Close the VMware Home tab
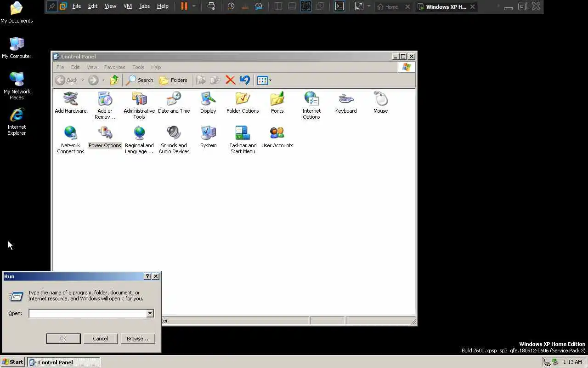This screenshot has width=588, height=368. 407,7
